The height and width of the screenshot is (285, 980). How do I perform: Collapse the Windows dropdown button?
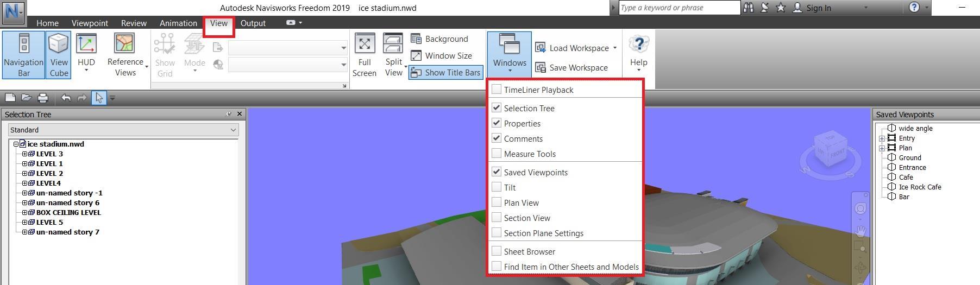pyautogui.click(x=510, y=54)
